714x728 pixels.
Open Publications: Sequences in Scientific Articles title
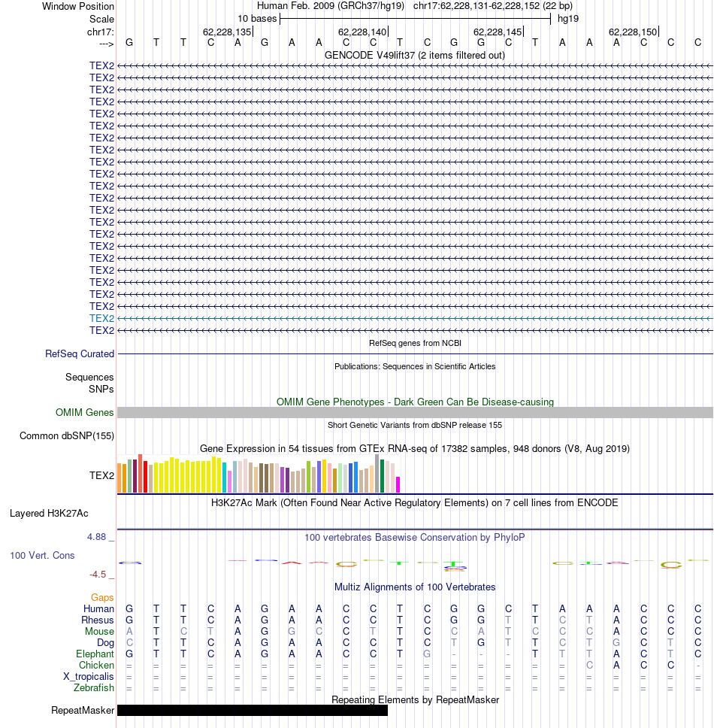click(415, 366)
